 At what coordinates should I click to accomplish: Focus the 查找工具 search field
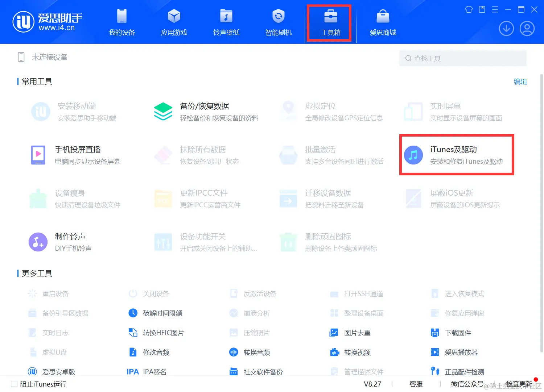tap(463, 58)
